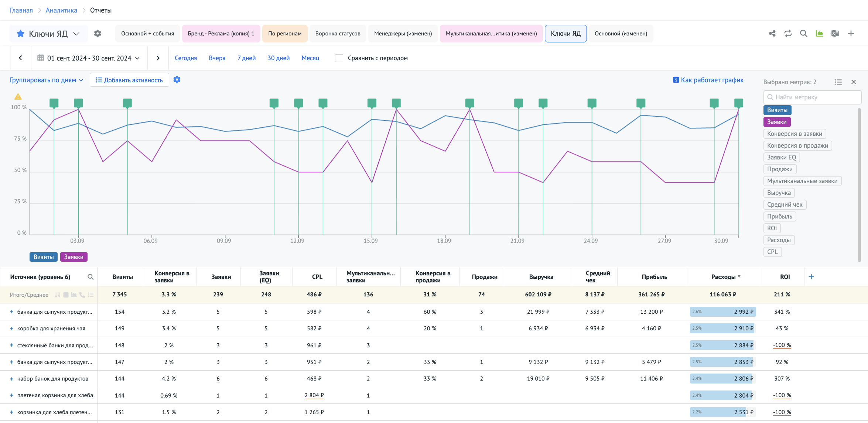
Task: Click the add column plus after ROI
Action: click(811, 277)
